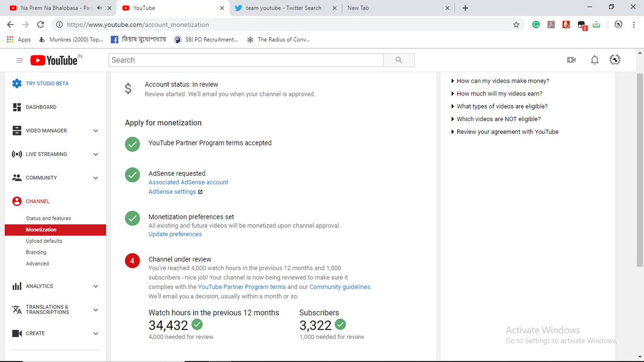644x362 pixels.
Task: Open Status and features in the Channel menu
Action: point(48,218)
